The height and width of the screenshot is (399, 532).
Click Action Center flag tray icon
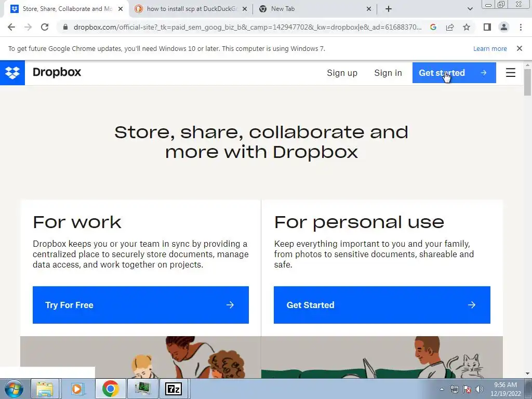(x=467, y=389)
